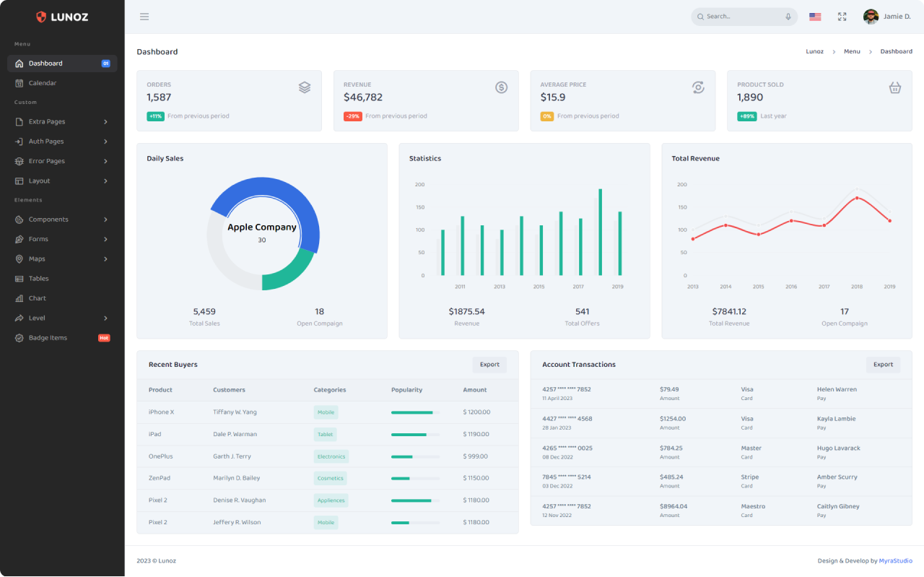Image resolution: width=924 pixels, height=577 pixels.
Task: Click the Average Price refresh icon
Action: [698, 87]
